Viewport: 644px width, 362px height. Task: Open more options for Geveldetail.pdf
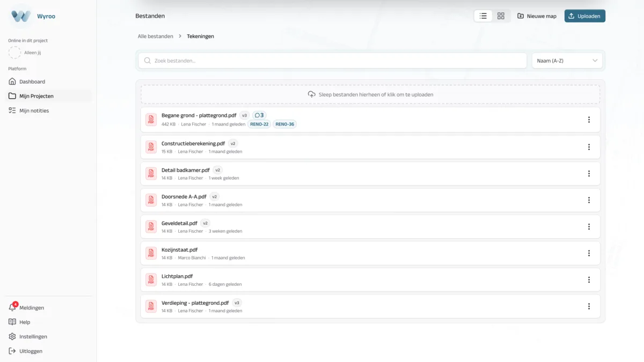(x=589, y=226)
